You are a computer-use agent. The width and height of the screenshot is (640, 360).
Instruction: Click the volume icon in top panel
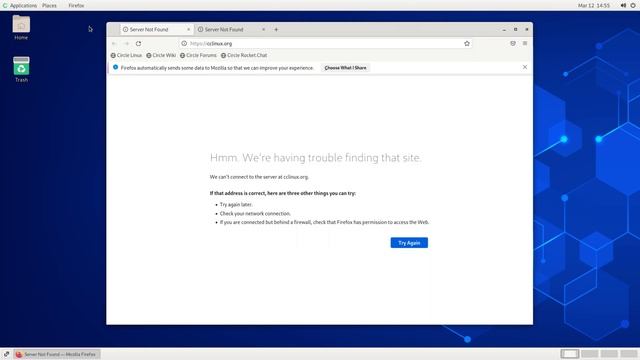623,5
